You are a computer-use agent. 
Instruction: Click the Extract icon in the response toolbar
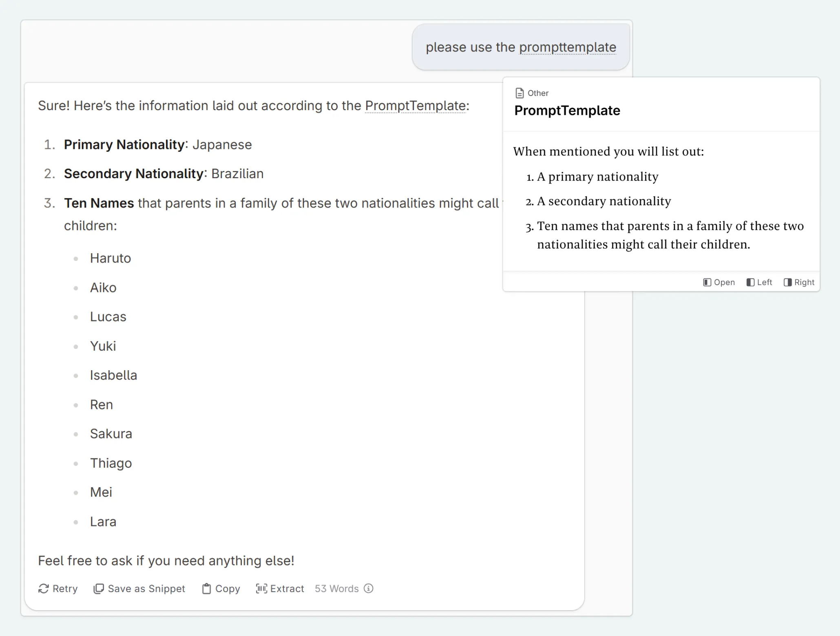[262, 589]
